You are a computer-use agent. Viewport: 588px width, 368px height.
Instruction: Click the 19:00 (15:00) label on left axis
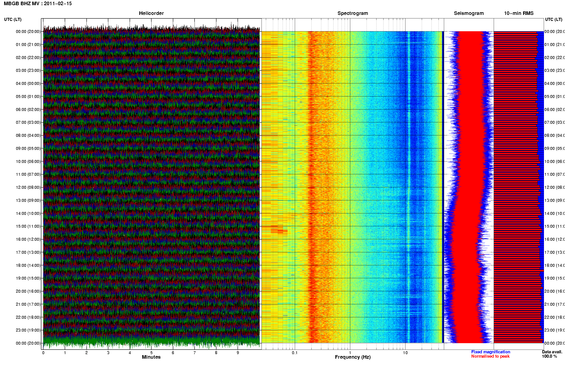point(28,278)
